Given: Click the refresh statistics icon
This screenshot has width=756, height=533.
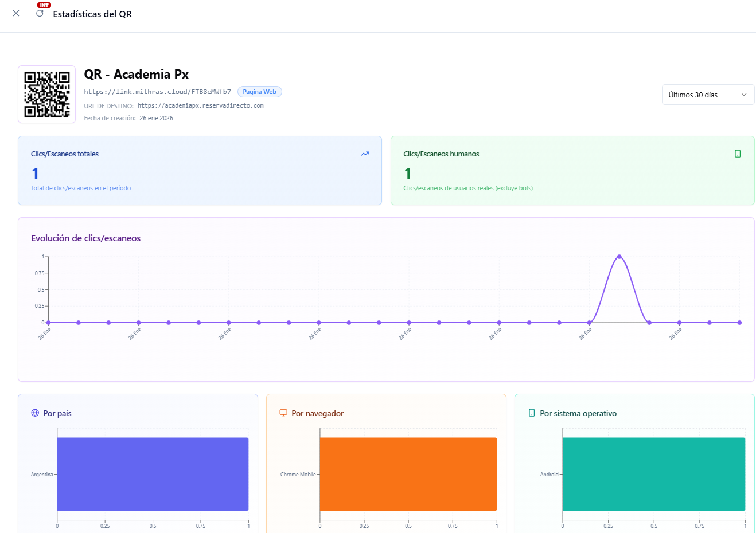Looking at the screenshot, I should pyautogui.click(x=40, y=13).
